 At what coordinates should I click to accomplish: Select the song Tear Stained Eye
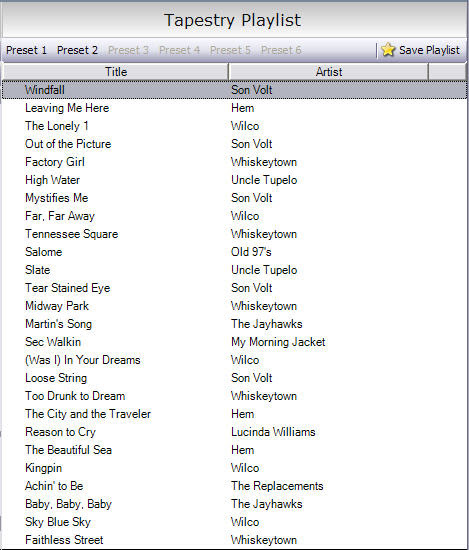(x=68, y=288)
